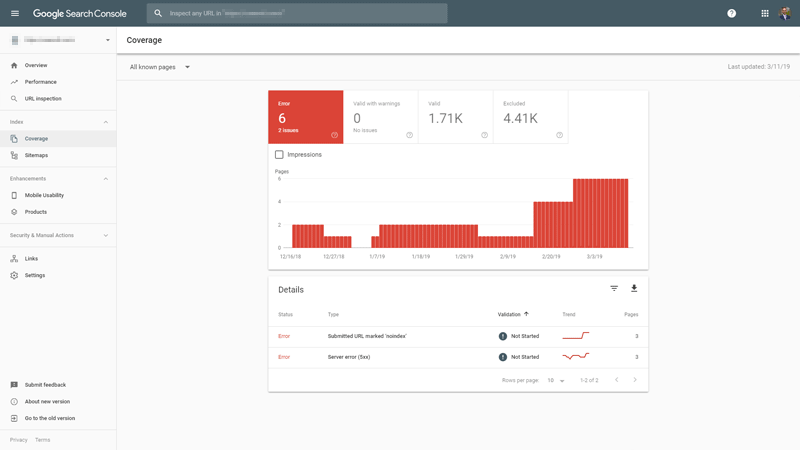The width and height of the screenshot is (800, 450).
Task: Sort by the Validation column header
Action: [x=510, y=314]
